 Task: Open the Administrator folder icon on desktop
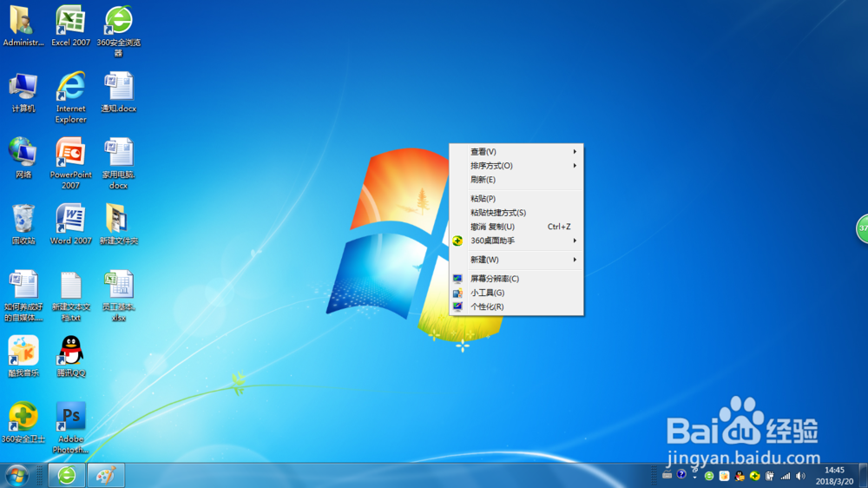click(x=23, y=26)
